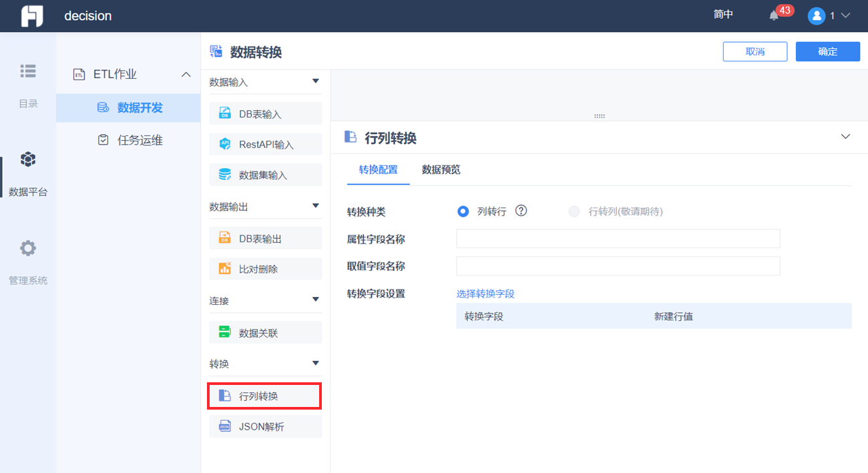The image size is (868, 473).
Task: Collapse the 转换 section arrow
Action: (316, 363)
